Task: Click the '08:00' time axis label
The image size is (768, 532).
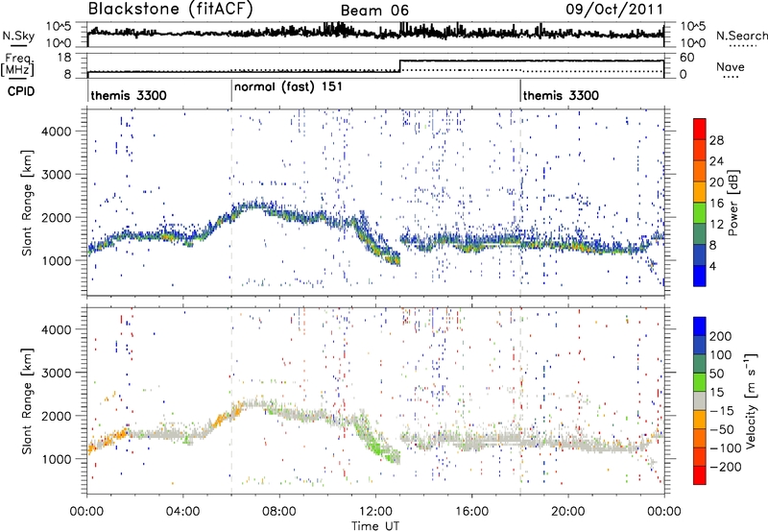Action: click(279, 512)
